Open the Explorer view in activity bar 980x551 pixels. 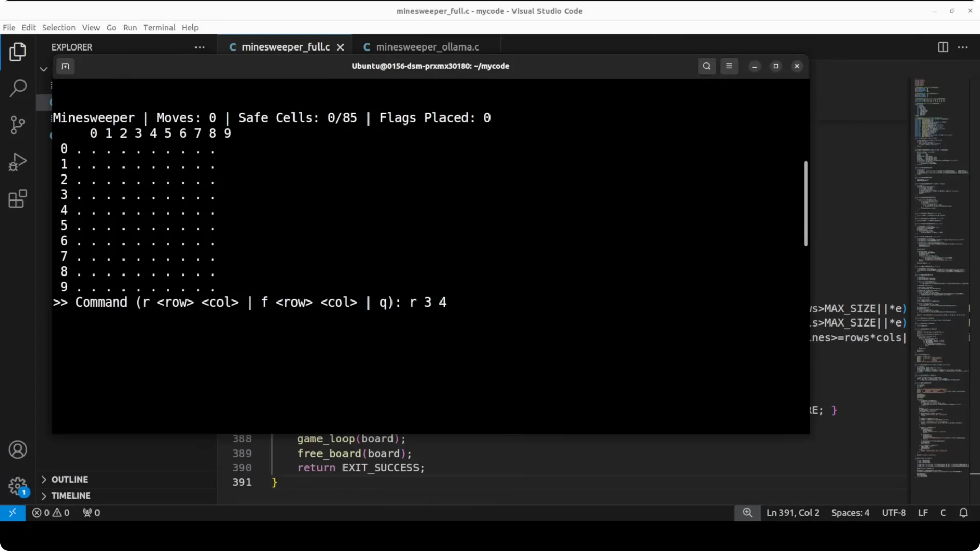pyautogui.click(x=17, y=52)
